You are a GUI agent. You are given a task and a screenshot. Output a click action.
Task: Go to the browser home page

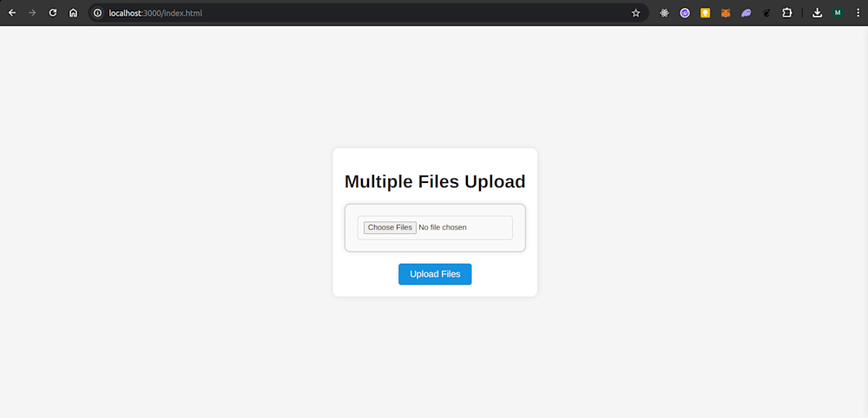coord(74,13)
